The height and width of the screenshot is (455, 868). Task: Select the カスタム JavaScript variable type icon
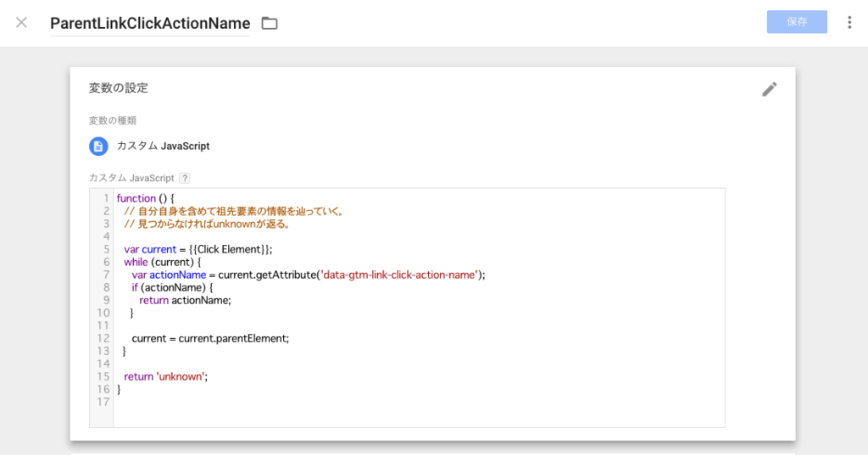[x=98, y=146]
